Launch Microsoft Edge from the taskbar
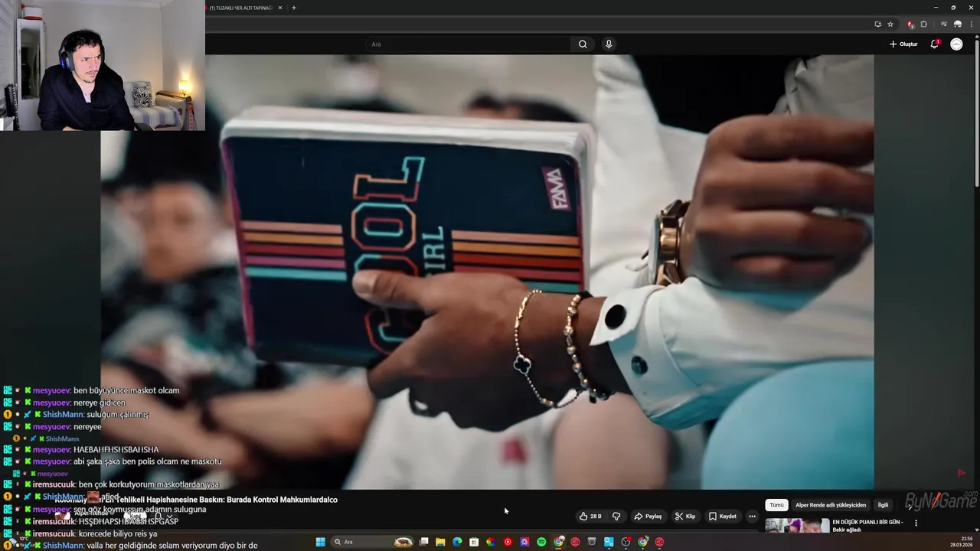The width and height of the screenshot is (980, 551). pos(457,542)
